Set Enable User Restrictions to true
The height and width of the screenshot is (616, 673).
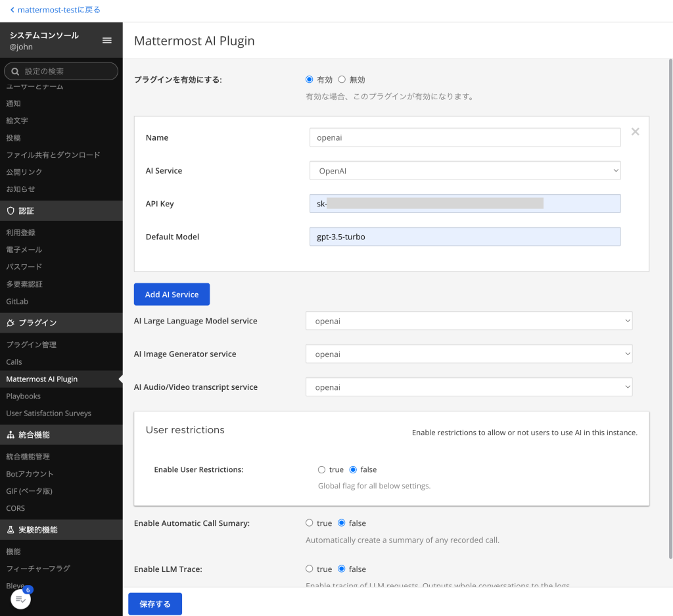click(x=321, y=470)
